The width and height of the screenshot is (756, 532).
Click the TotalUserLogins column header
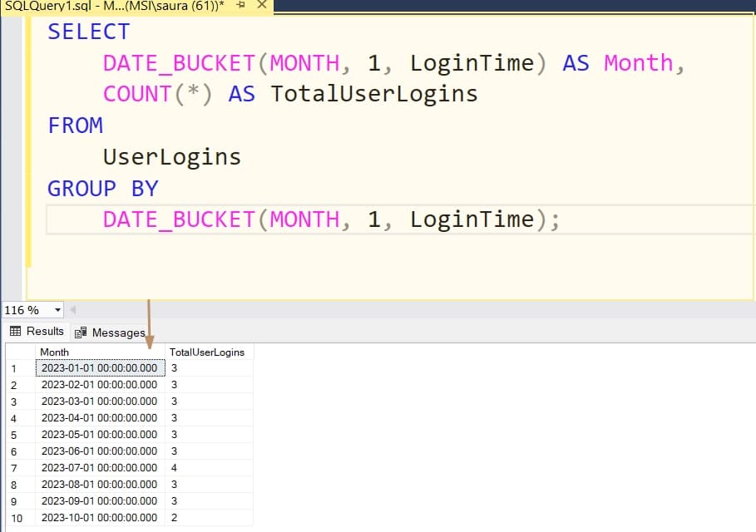click(207, 352)
